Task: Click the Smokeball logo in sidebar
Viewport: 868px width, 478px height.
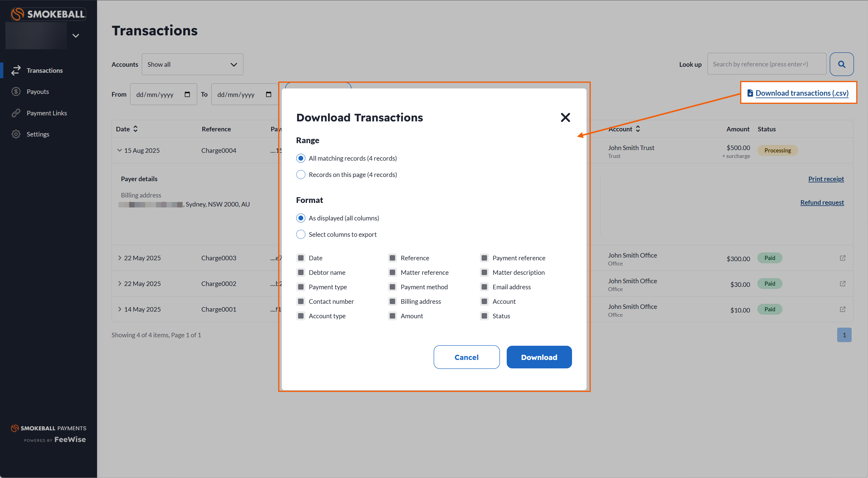Action: pyautogui.click(x=48, y=14)
